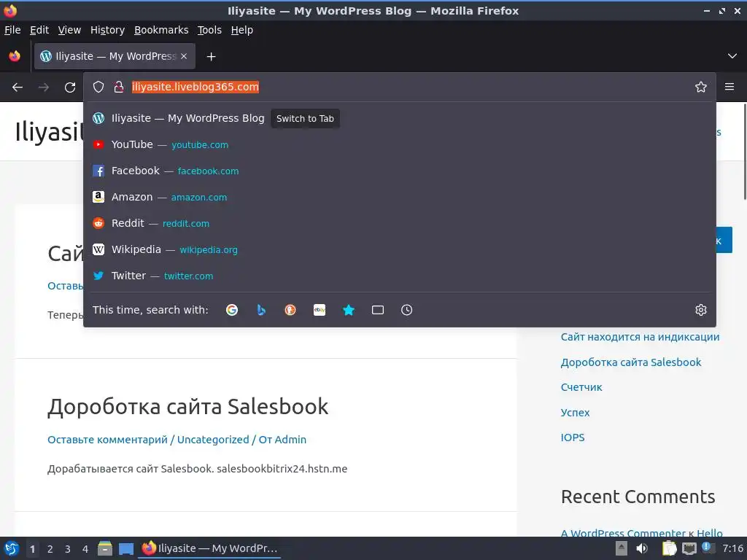Open the taskbar start menu icon
The width and height of the screenshot is (747, 560).
pyautogui.click(x=11, y=548)
